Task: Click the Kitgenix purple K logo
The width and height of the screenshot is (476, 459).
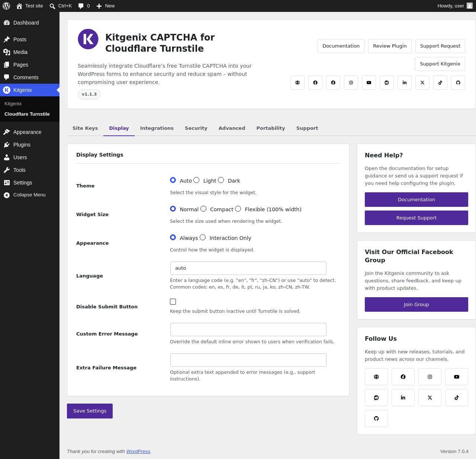Action: point(88,39)
